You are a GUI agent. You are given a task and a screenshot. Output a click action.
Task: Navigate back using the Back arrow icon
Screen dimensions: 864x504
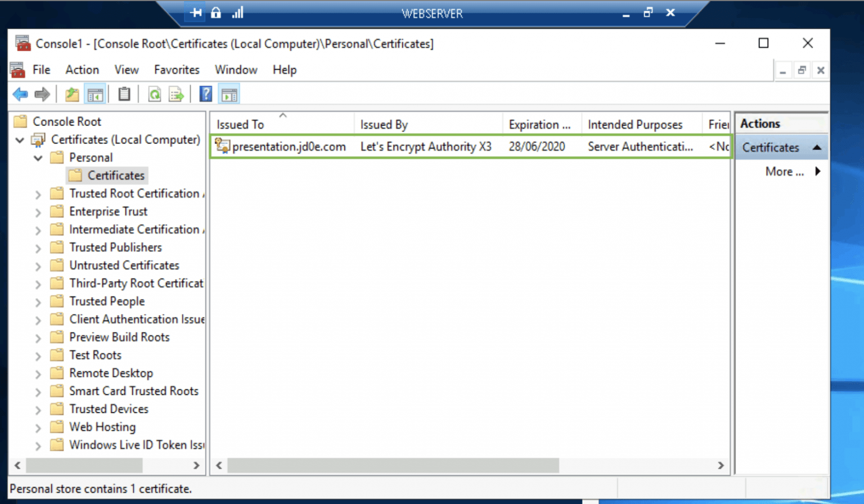20,94
